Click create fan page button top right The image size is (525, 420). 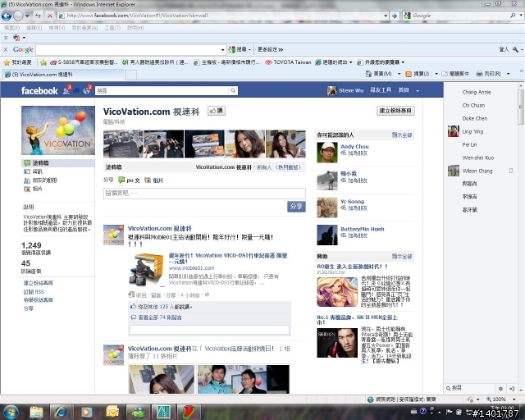[x=395, y=111]
